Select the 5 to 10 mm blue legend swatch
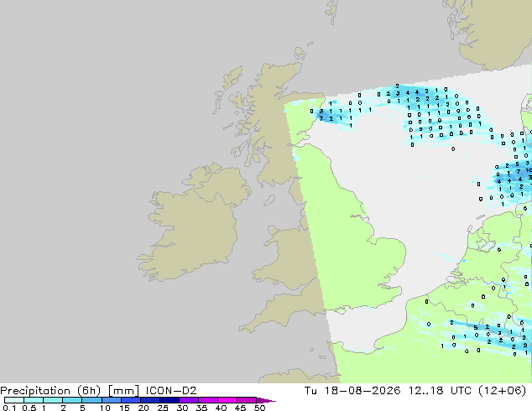This screenshot has width=532, height=411. coord(92,400)
